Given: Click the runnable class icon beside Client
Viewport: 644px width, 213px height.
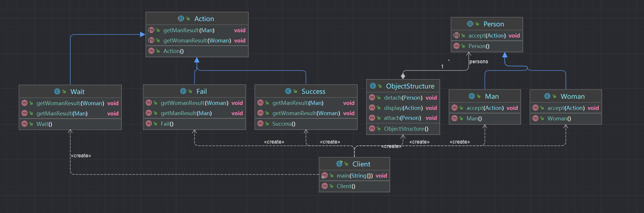Looking at the screenshot, I should click(339, 164).
